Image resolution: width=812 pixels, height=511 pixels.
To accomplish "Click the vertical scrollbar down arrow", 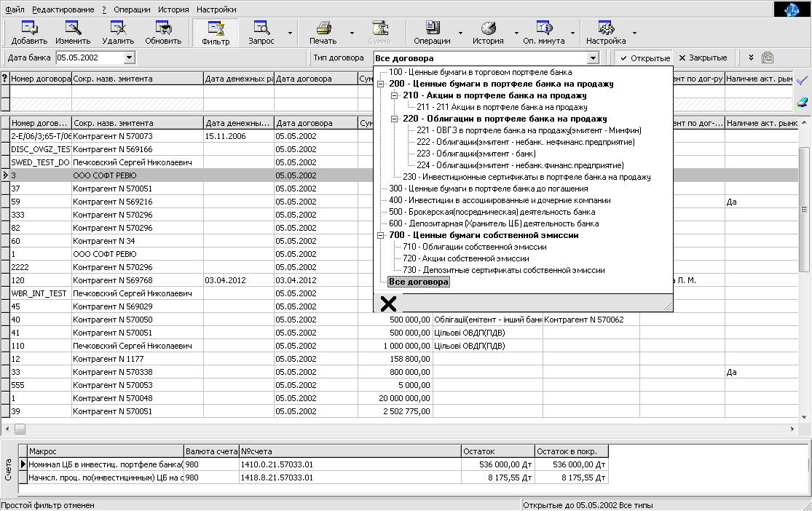I will [804, 417].
